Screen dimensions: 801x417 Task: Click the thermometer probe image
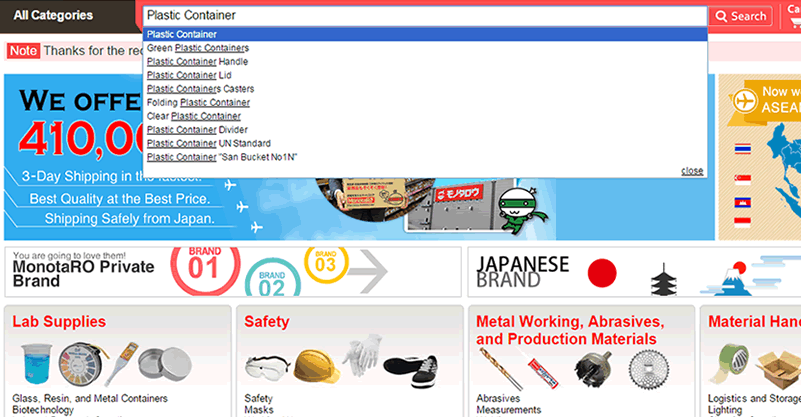click(x=122, y=364)
